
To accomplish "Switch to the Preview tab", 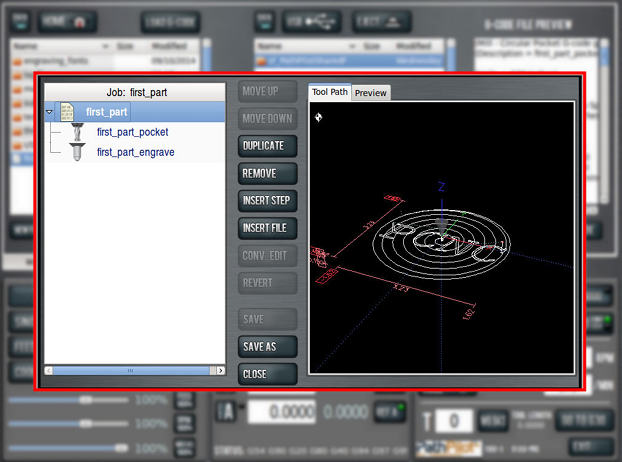I will pos(370,93).
